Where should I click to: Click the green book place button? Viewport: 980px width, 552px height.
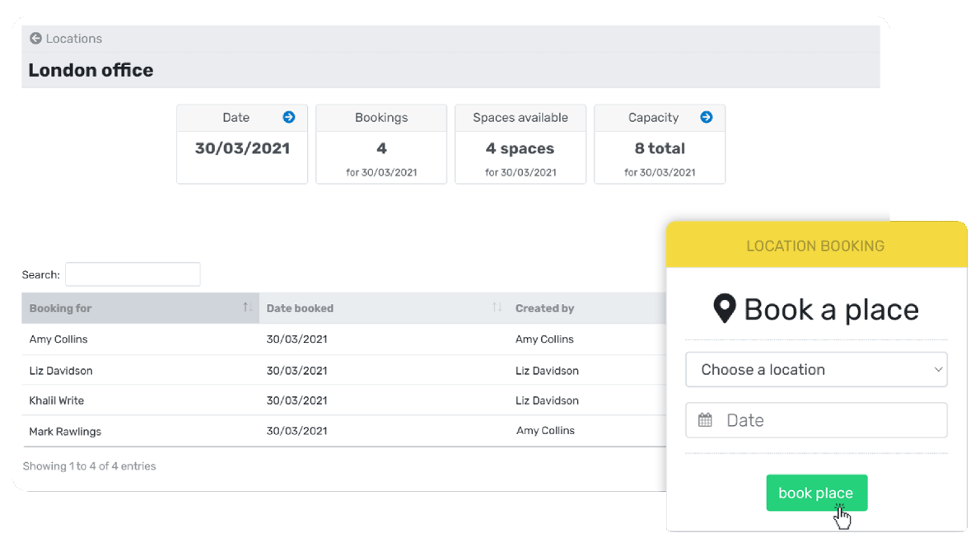click(816, 492)
